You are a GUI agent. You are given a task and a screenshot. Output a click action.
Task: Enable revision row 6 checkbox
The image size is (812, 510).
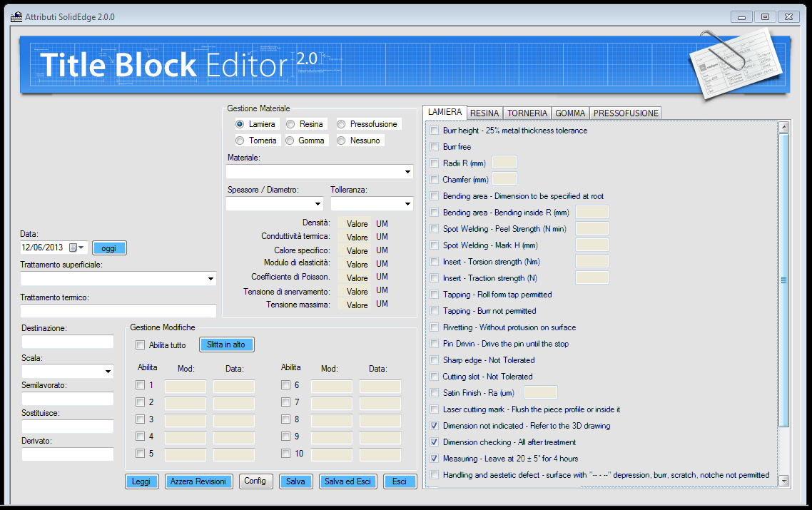[x=286, y=384]
